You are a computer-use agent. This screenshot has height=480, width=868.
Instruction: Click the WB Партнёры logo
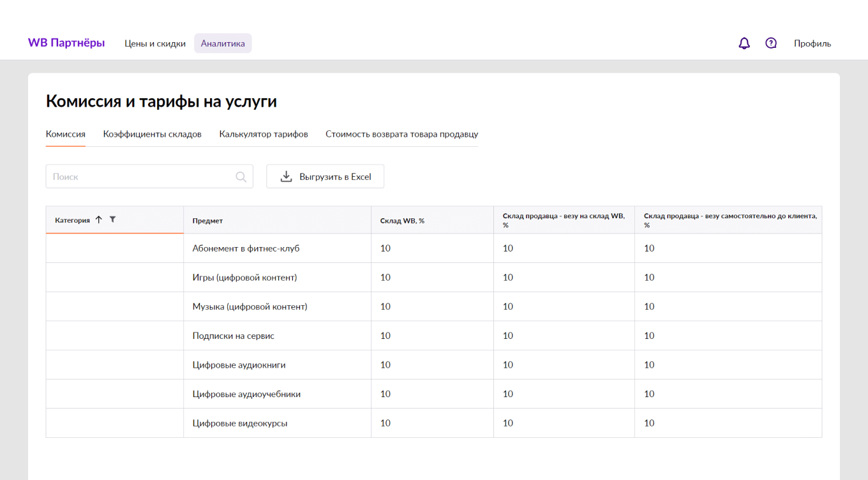(66, 42)
